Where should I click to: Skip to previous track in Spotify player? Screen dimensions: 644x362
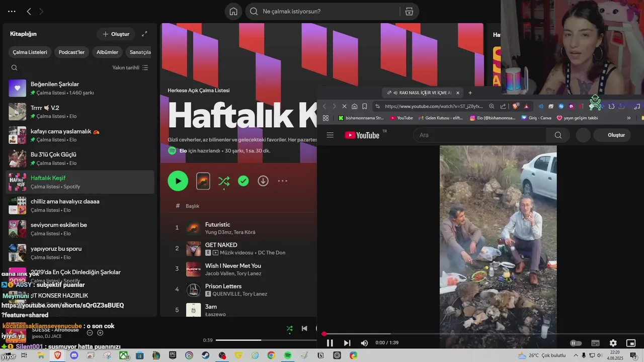click(x=304, y=328)
